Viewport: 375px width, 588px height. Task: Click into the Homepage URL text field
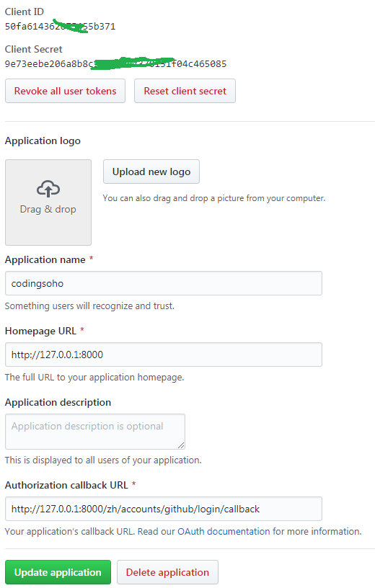pyautogui.click(x=163, y=355)
